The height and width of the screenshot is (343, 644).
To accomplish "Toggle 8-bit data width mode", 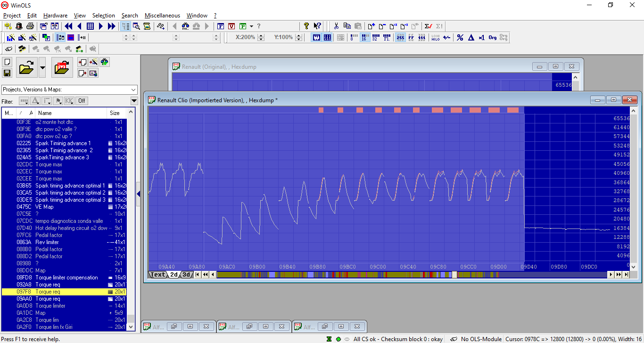I will tap(353, 38).
